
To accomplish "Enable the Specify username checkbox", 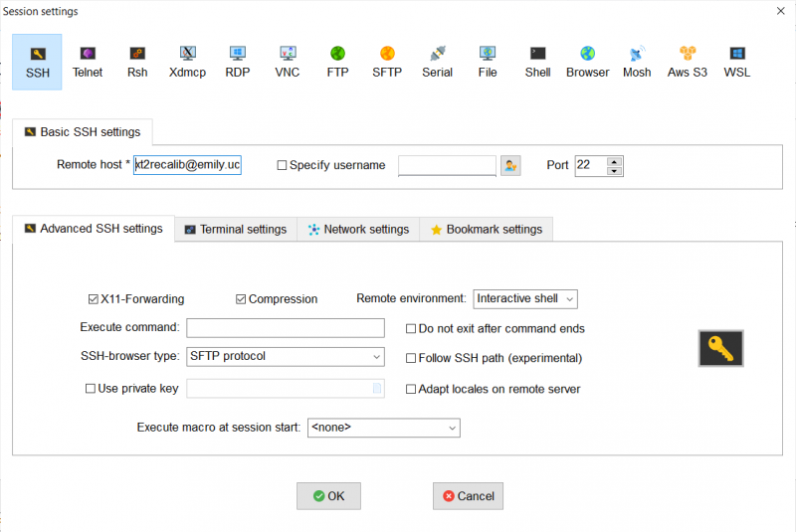I will (282, 165).
